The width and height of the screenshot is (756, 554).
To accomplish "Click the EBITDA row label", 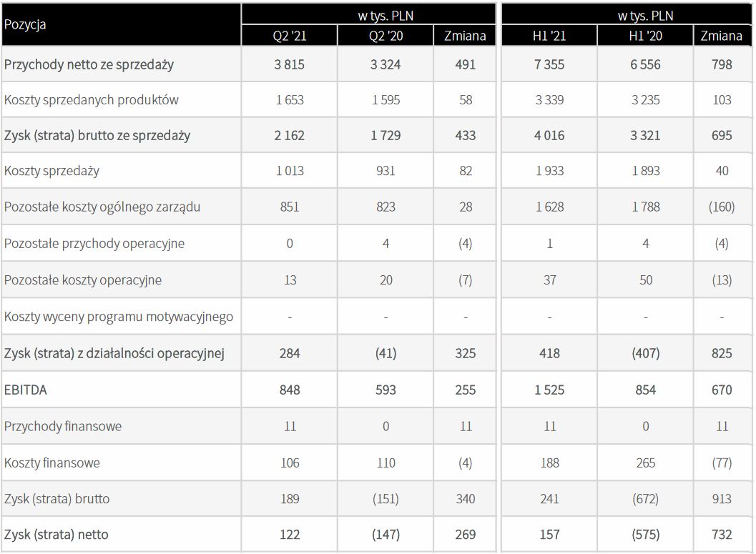I will [26, 390].
